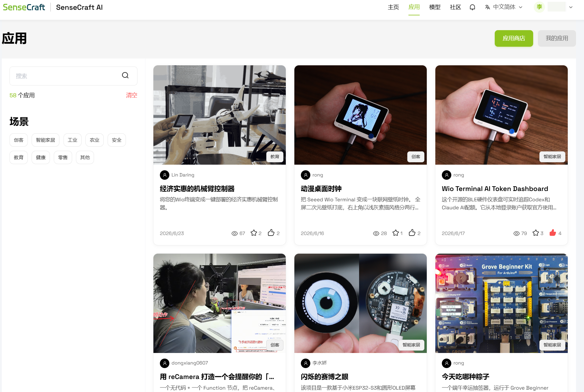Open robotic arm controller thumbnail
Screen dimensions: 584x392
click(x=220, y=115)
